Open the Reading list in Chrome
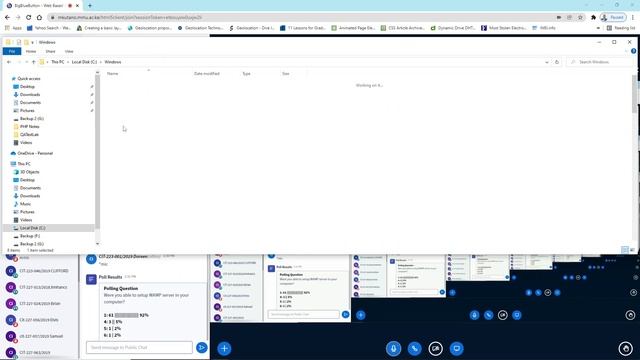This screenshot has width=640, height=360. (x=621, y=28)
